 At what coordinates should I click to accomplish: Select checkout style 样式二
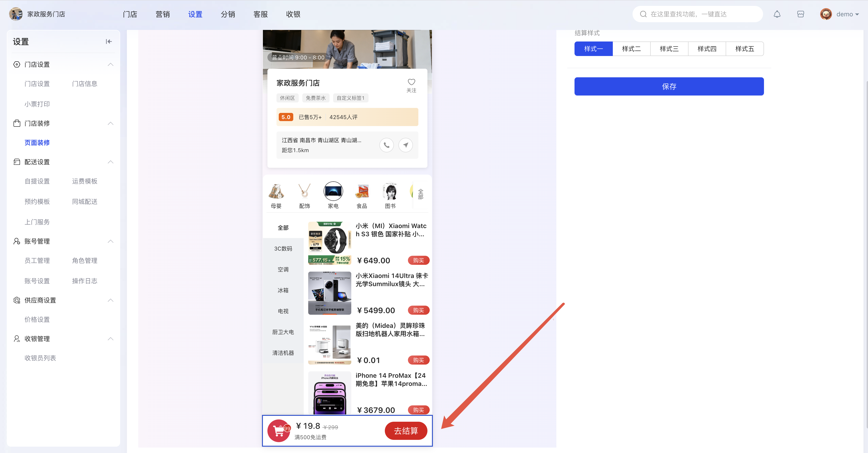click(631, 49)
